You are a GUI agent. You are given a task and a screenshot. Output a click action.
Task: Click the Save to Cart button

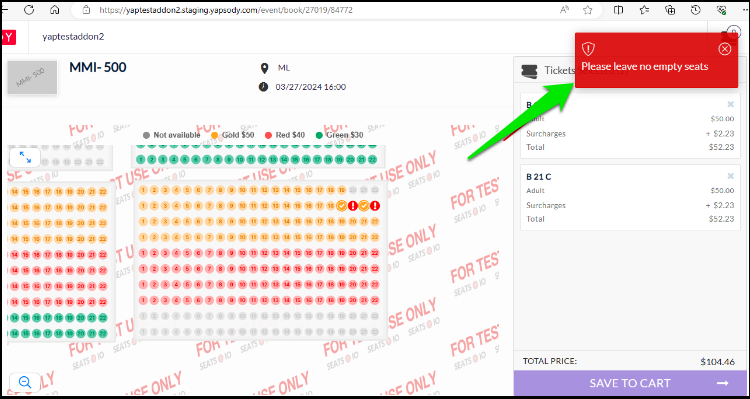click(631, 383)
